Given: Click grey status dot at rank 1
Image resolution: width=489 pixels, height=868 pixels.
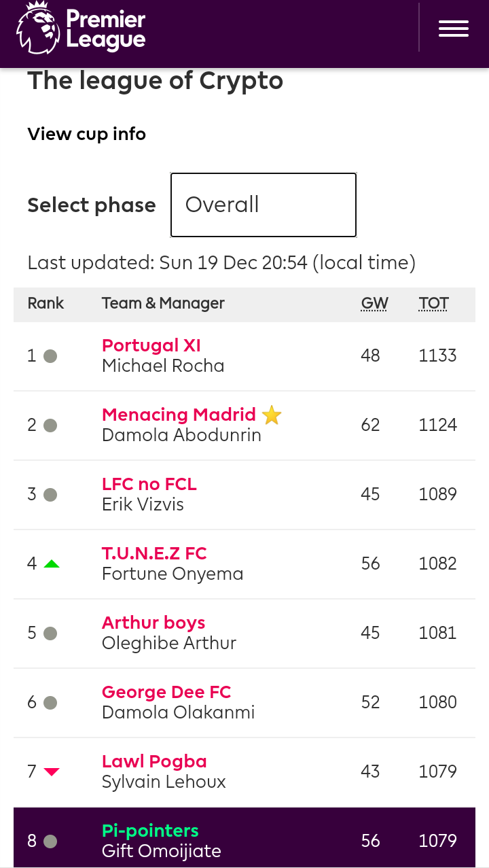Looking at the screenshot, I should (50, 356).
